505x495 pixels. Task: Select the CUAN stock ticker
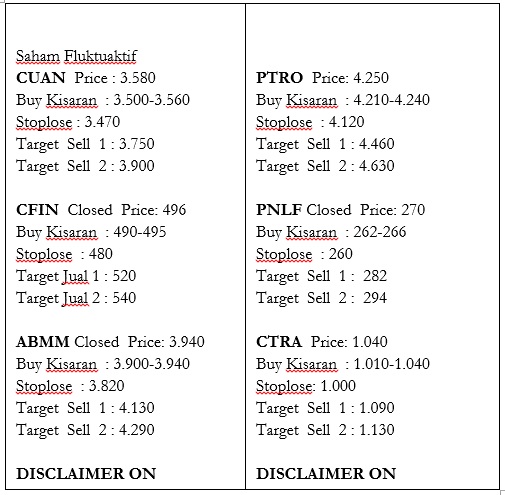(x=41, y=78)
